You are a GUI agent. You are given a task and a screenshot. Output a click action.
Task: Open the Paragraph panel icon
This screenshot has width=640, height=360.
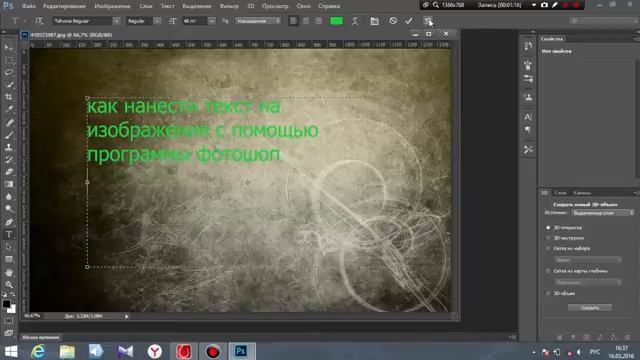click(x=528, y=130)
